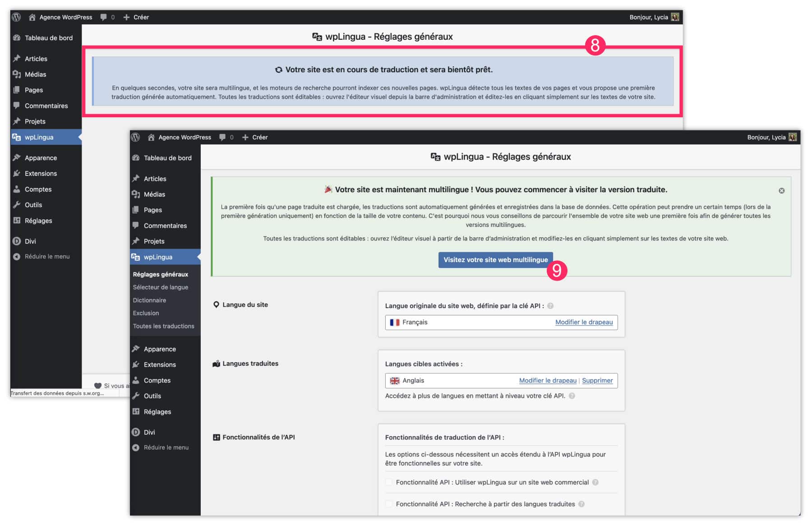Open Médias in front window sidebar
The image size is (812, 526).
(165, 194)
